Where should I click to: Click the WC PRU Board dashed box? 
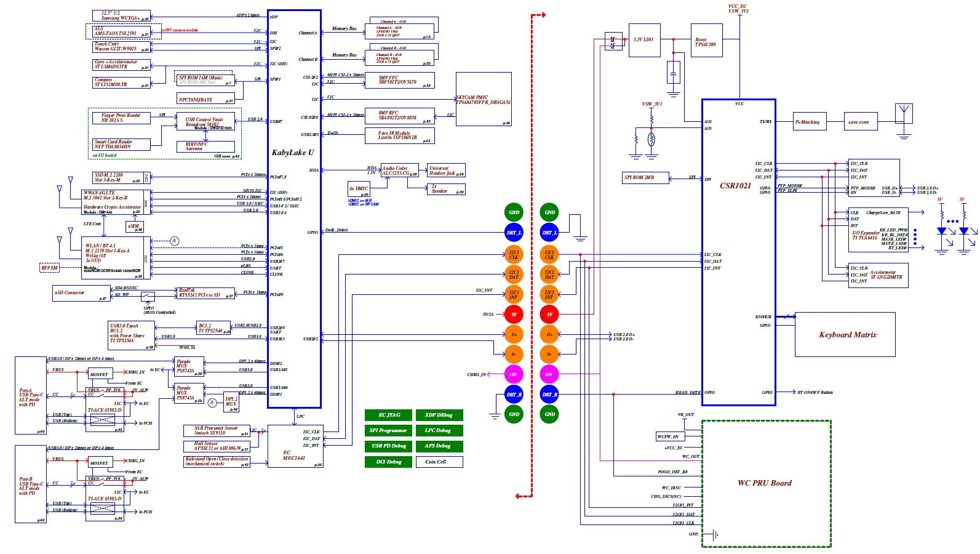point(766,483)
